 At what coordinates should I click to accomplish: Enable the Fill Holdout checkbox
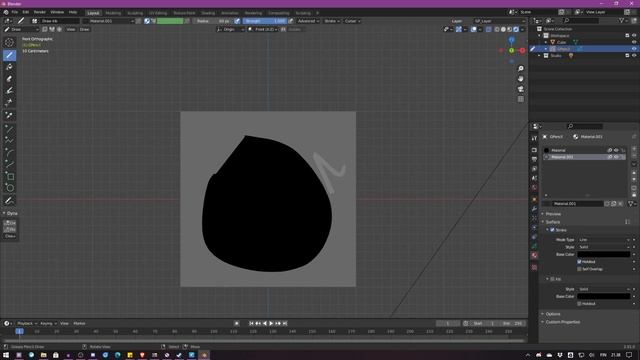click(x=580, y=304)
